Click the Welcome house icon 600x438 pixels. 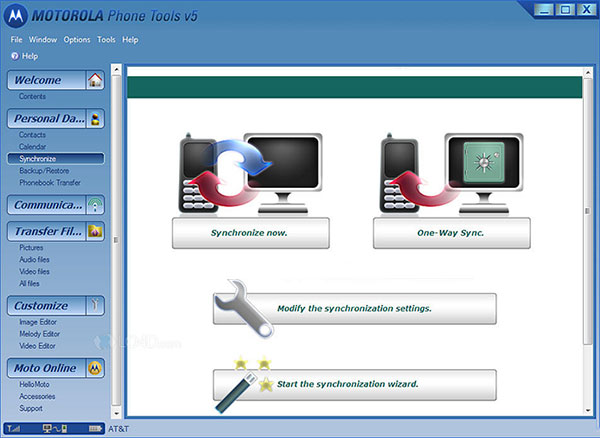[x=95, y=80]
